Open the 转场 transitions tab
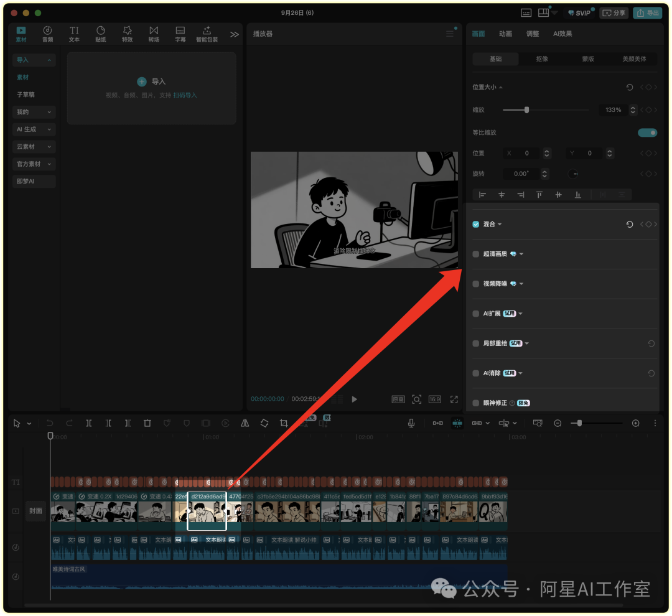The image size is (672, 616). pyautogui.click(x=154, y=34)
